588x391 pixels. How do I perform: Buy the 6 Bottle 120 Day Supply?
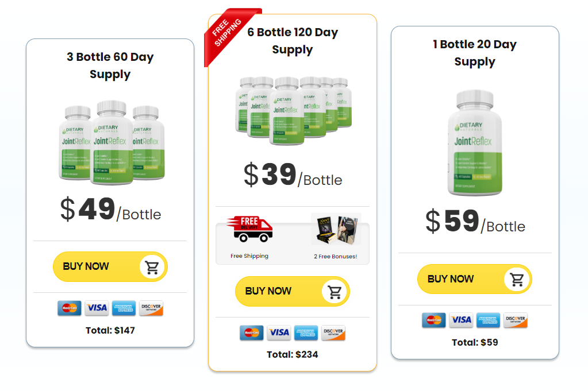coord(293,291)
